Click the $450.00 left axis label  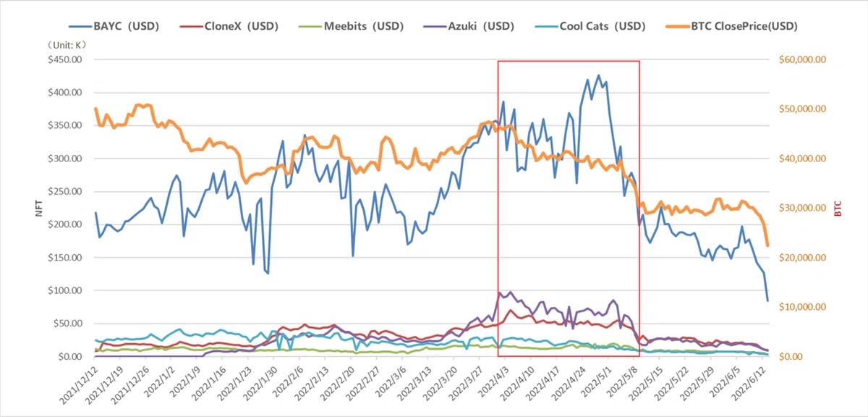point(66,59)
